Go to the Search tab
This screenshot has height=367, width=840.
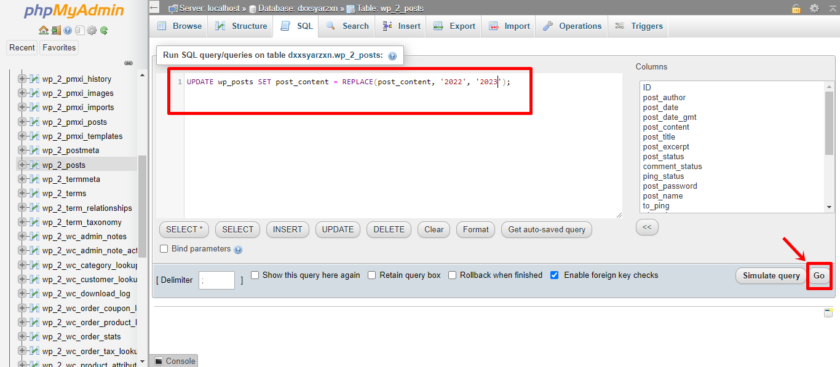coord(347,26)
